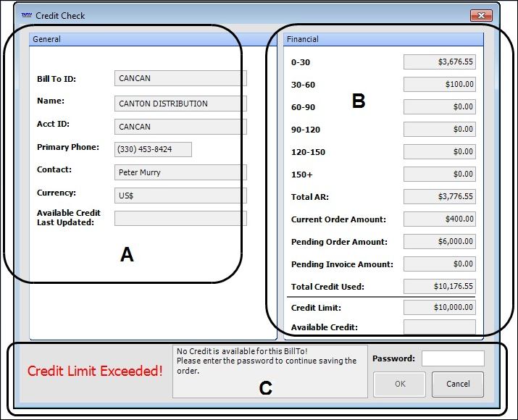The height and width of the screenshot is (420, 518).
Task: Click the 150+ amount field
Action: click(440, 175)
